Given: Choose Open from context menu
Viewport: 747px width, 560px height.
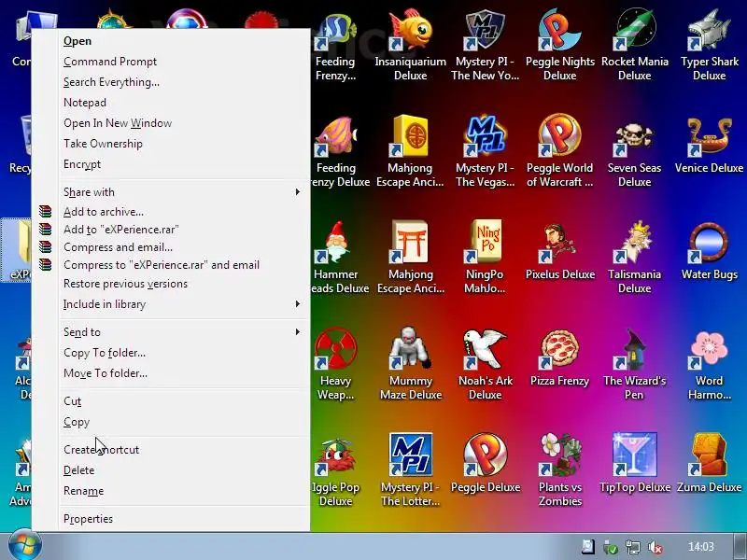Looking at the screenshot, I should (184, 41).
